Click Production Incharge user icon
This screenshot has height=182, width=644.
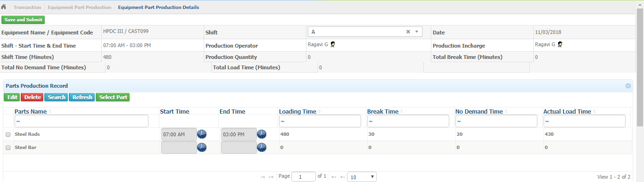click(x=560, y=44)
